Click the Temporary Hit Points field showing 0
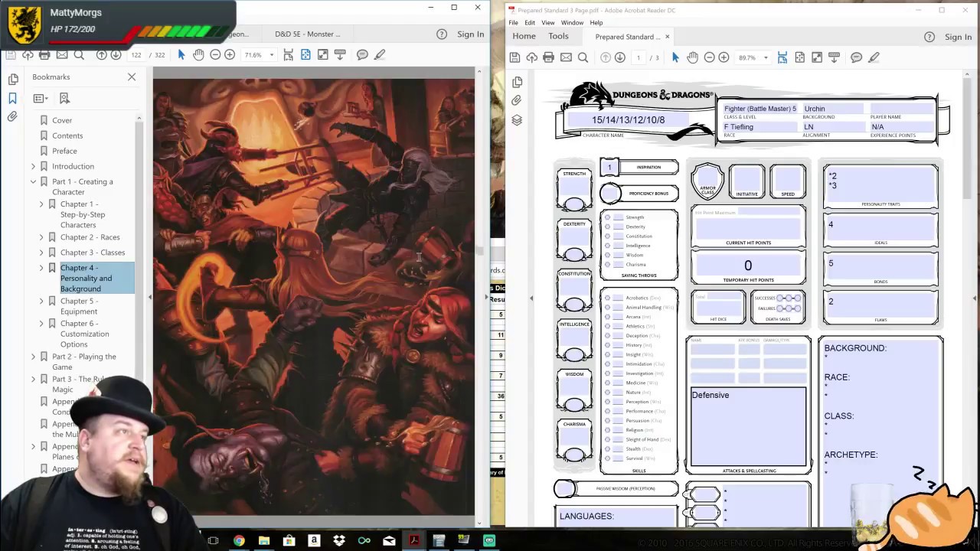Viewport: 980px width, 551px height. click(x=748, y=266)
